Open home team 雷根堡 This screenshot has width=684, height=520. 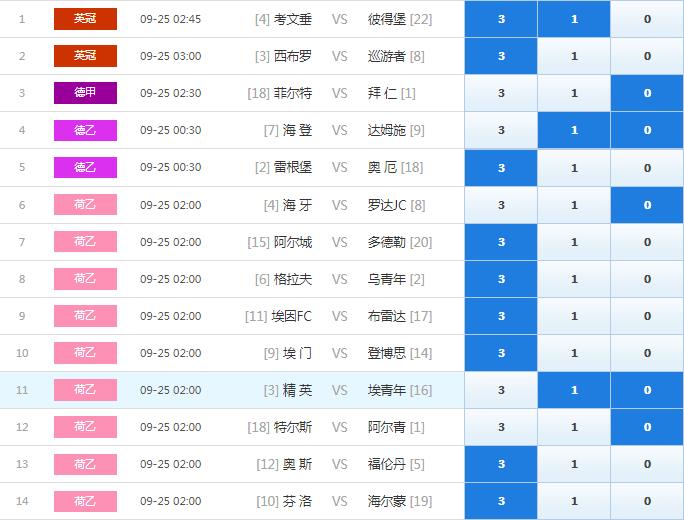(292, 168)
